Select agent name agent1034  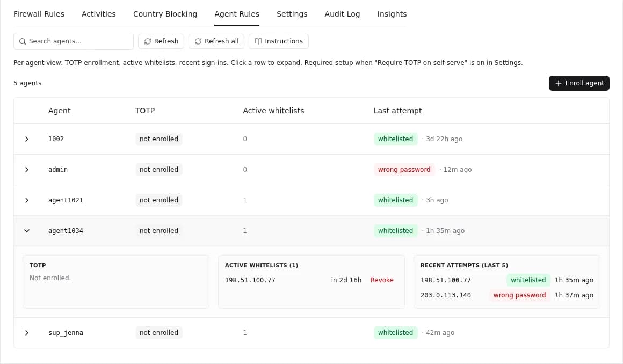(66, 231)
